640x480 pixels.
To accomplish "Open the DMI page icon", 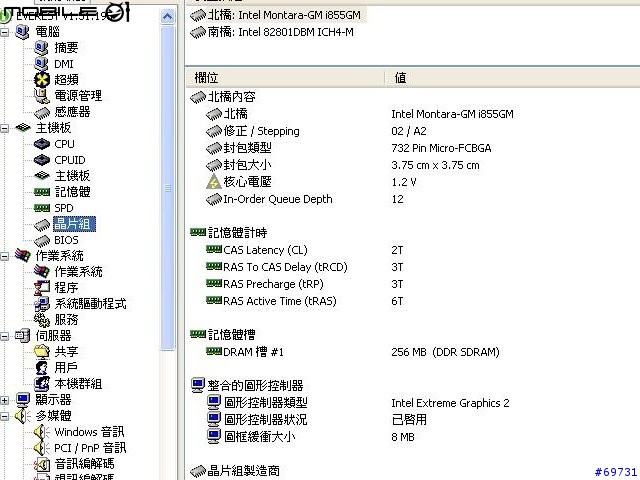I will pos(41,64).
